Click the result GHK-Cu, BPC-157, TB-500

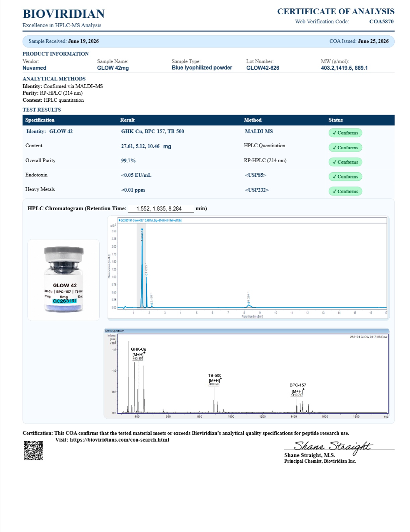coord(152,131)
